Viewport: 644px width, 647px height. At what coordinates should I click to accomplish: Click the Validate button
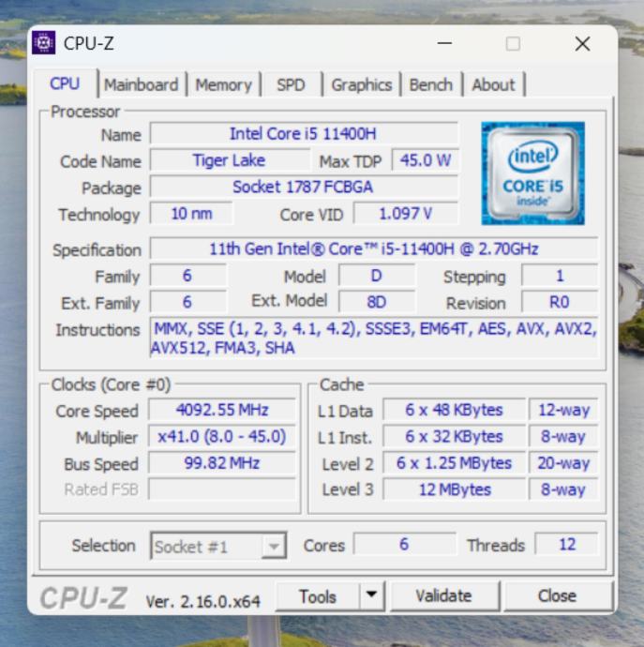[444, 595]
